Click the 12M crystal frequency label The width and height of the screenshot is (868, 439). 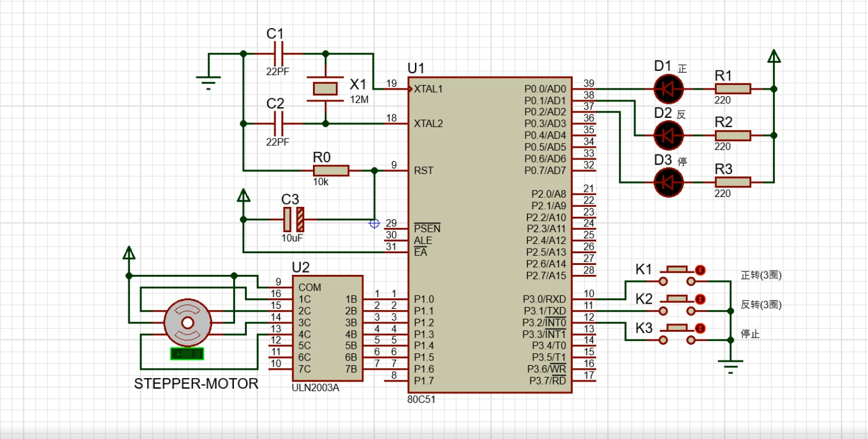pos(359,99)
